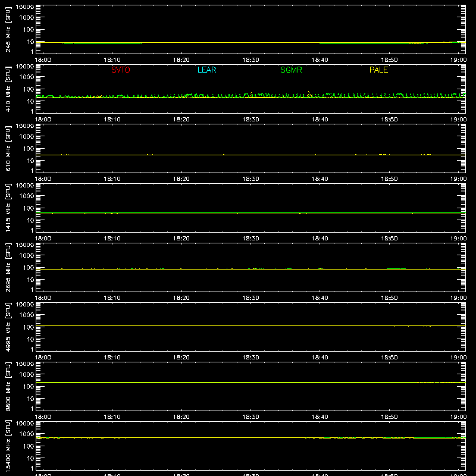Select the 1415 MHz [SFU] axis title
Viewport: 476px width, 476px height.
[8, 208]
